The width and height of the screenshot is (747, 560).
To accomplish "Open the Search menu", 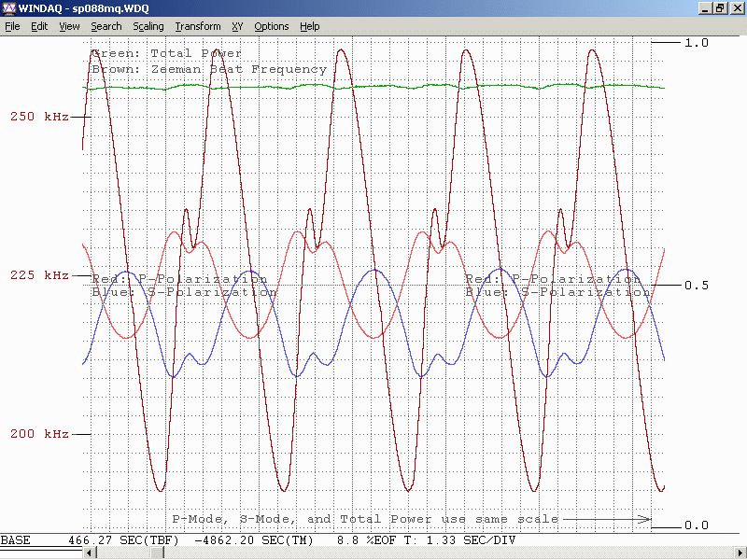I will (x=106, y=26).
